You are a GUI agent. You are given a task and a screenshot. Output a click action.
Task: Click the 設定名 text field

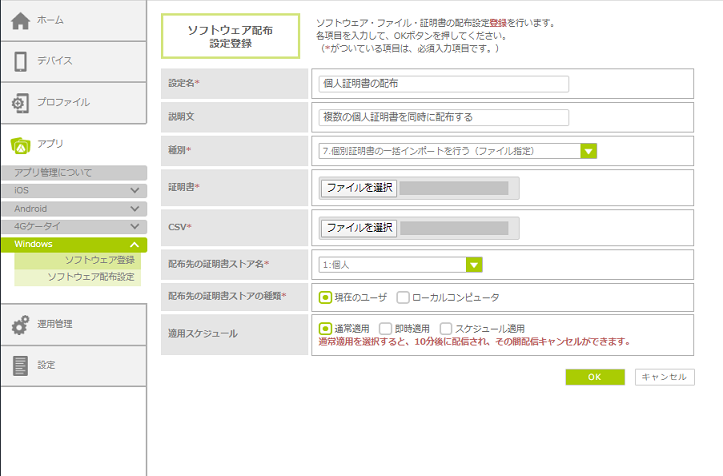click(x=443, y=84)
